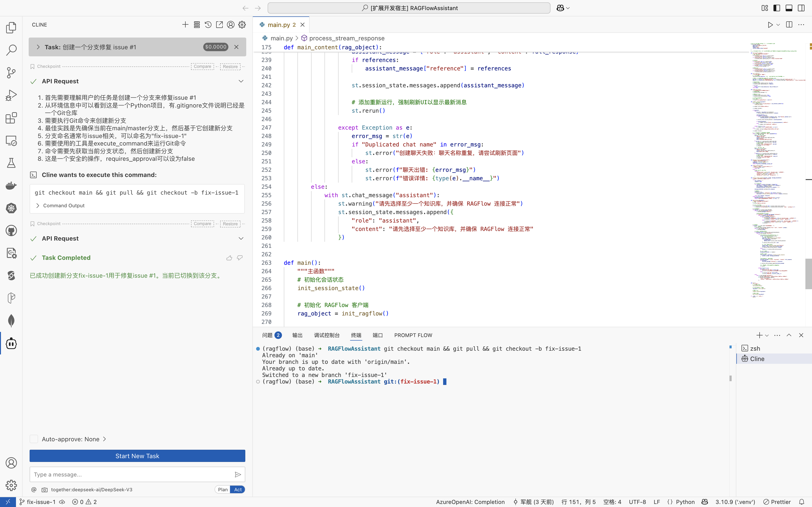Click the send message arrow icon
Image resolution: width=812 pixels, height=507 pixels.
[238, 474]
